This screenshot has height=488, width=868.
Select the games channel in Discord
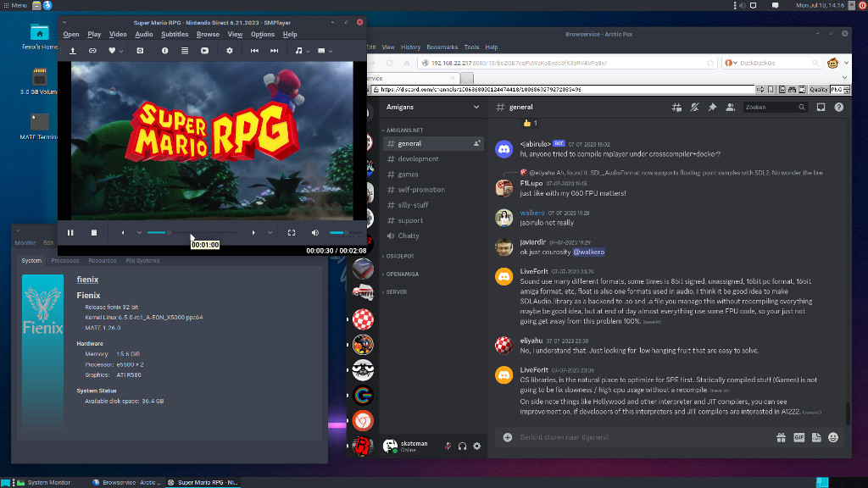click(433, 175)
